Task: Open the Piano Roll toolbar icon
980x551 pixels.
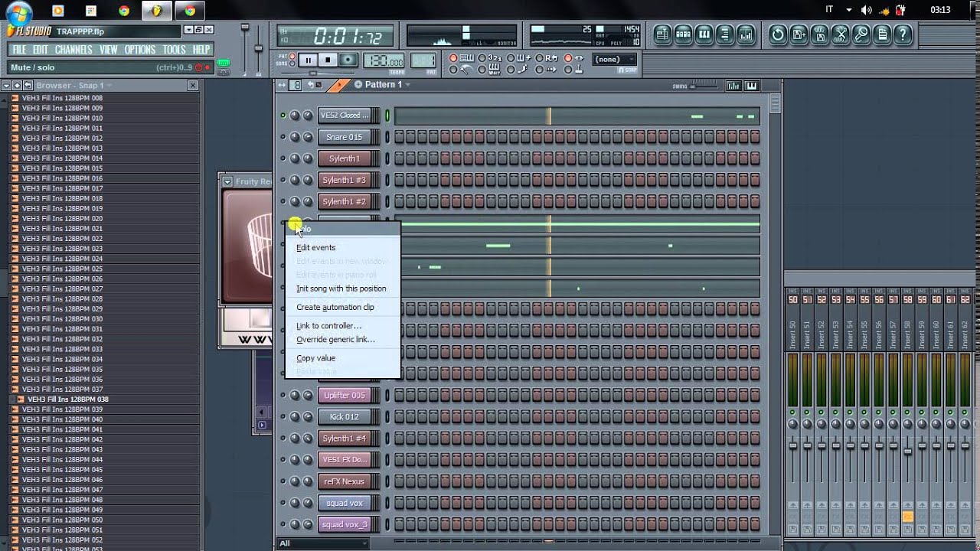Action: point(704,34)
